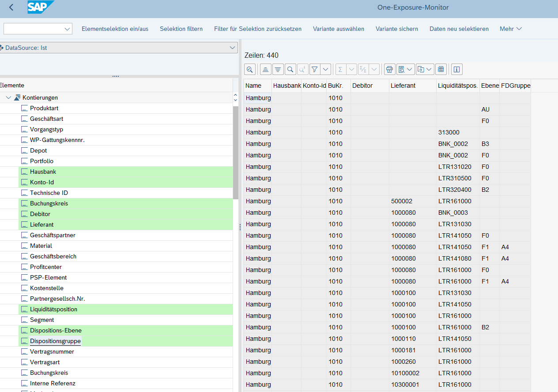Open the filter options dropdown arrow

pos(326,69)
